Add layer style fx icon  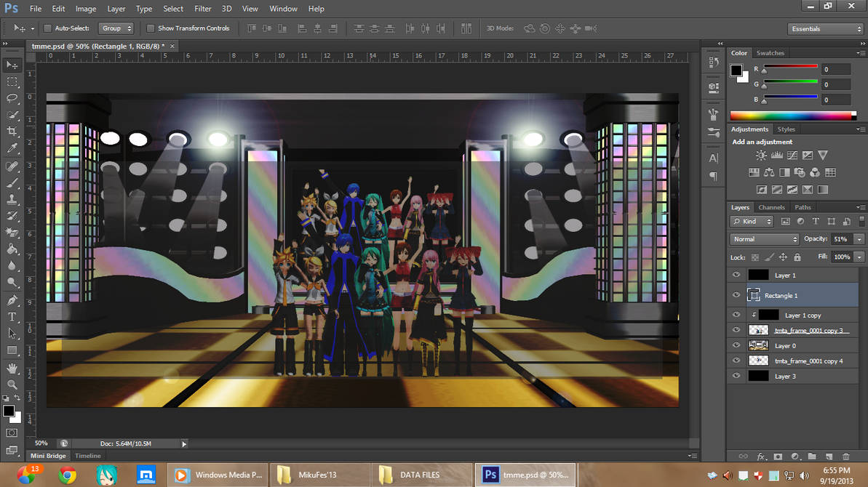[761, 456]
